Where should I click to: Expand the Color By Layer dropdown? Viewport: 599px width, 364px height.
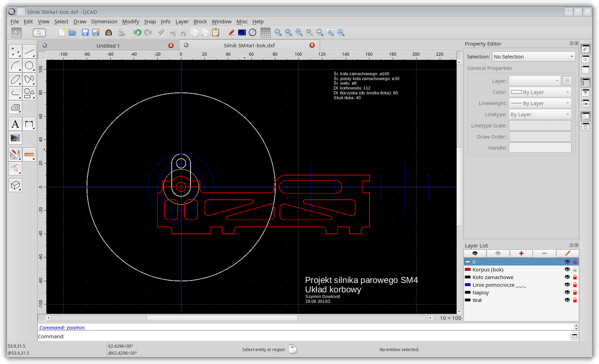pyautogui.click(x=539, y=92)
